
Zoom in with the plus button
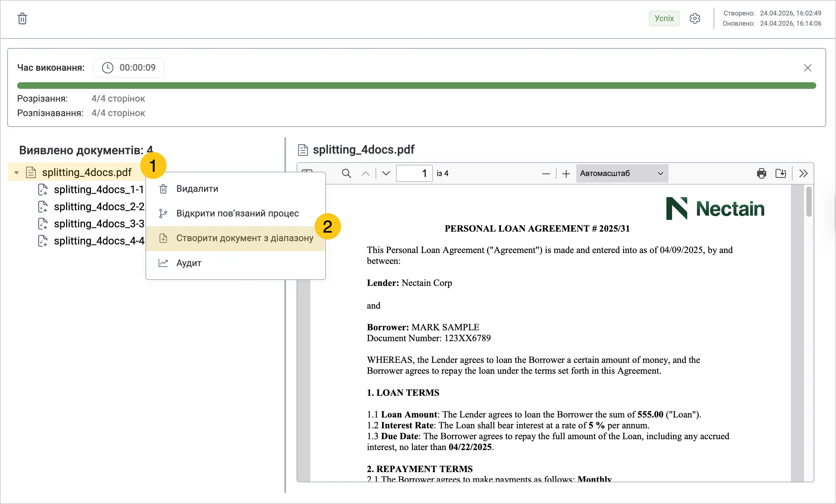(x=566, y=174)
